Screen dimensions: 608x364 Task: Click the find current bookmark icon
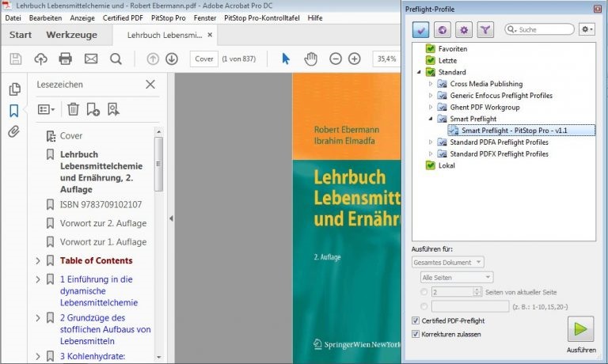[x=113, y=109]
